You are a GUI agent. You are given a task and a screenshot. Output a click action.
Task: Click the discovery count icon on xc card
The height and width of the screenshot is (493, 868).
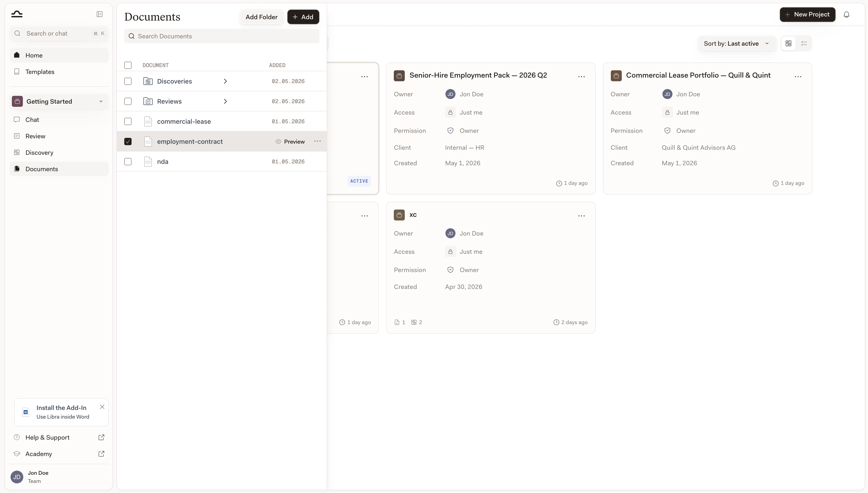(414, 322)
